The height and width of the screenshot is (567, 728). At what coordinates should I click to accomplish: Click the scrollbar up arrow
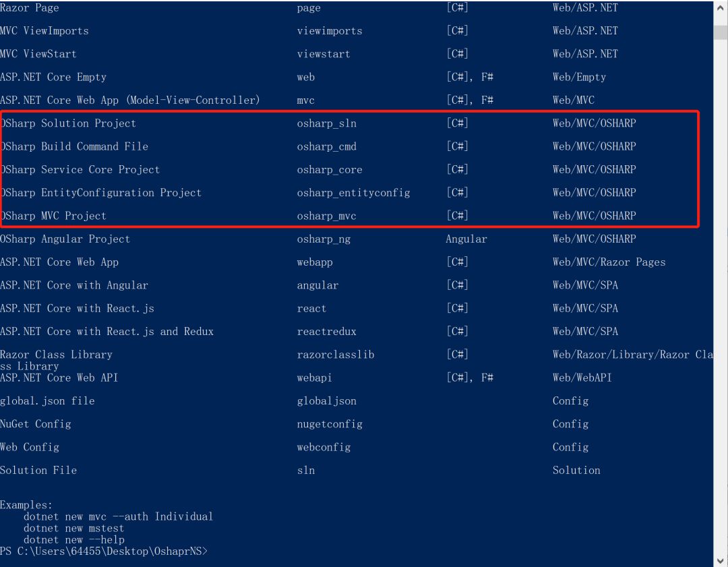tap(720, 8)
